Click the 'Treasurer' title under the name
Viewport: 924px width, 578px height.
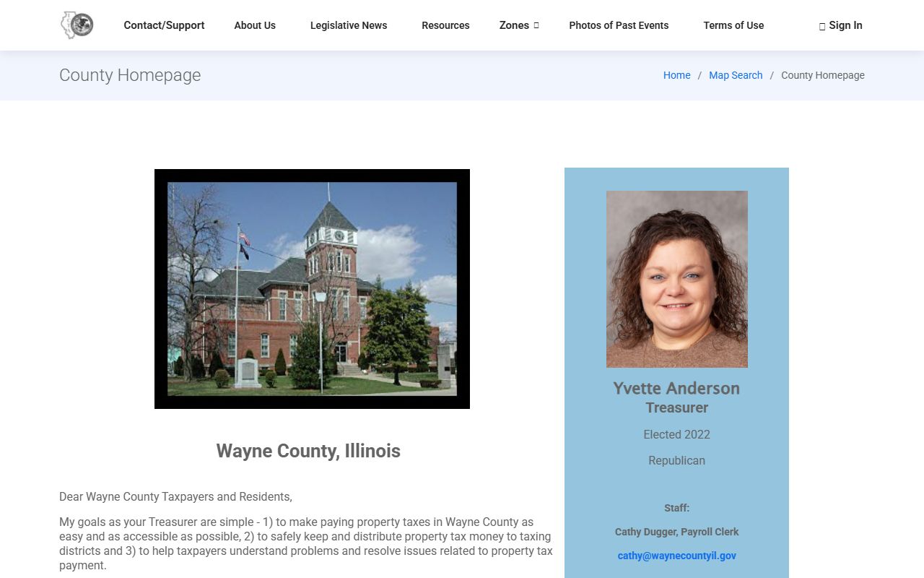point(677,407)
